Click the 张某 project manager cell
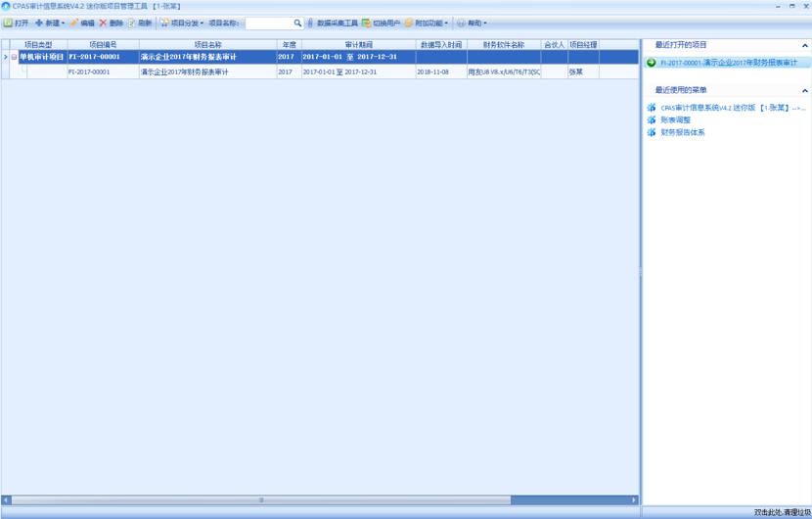This screenshot has width=812, height=519. click(x=583, y=71)
